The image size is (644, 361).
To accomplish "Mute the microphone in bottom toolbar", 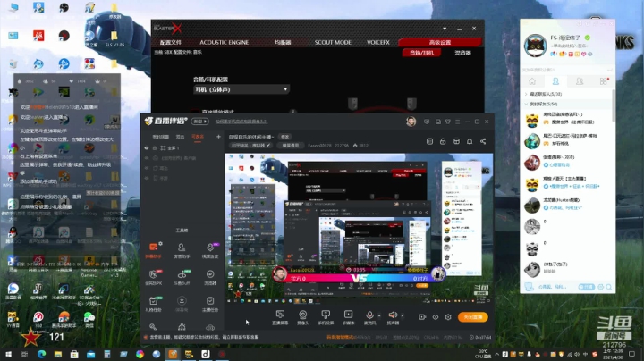I will [x=369, y=317].
